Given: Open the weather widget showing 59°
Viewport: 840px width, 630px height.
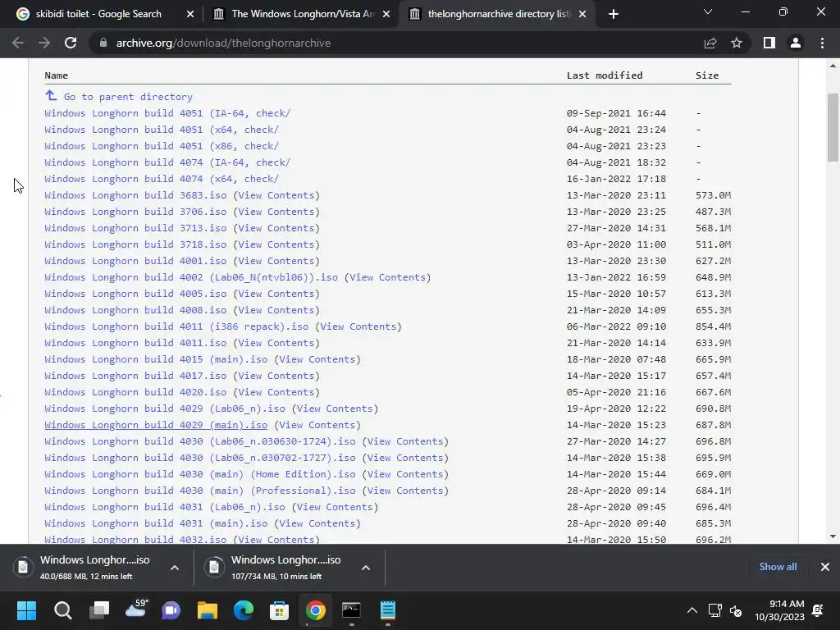Looking at the screenshot, I should [135, 609].
